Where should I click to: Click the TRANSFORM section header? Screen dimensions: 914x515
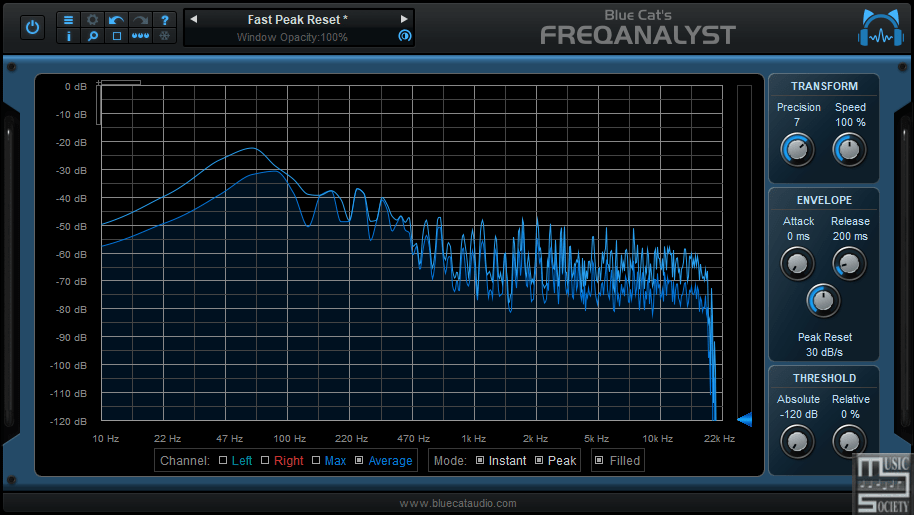tap(824, 86)
